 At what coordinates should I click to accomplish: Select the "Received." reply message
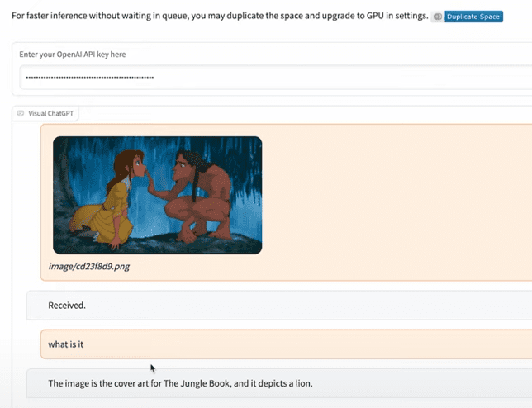(279, 306)
